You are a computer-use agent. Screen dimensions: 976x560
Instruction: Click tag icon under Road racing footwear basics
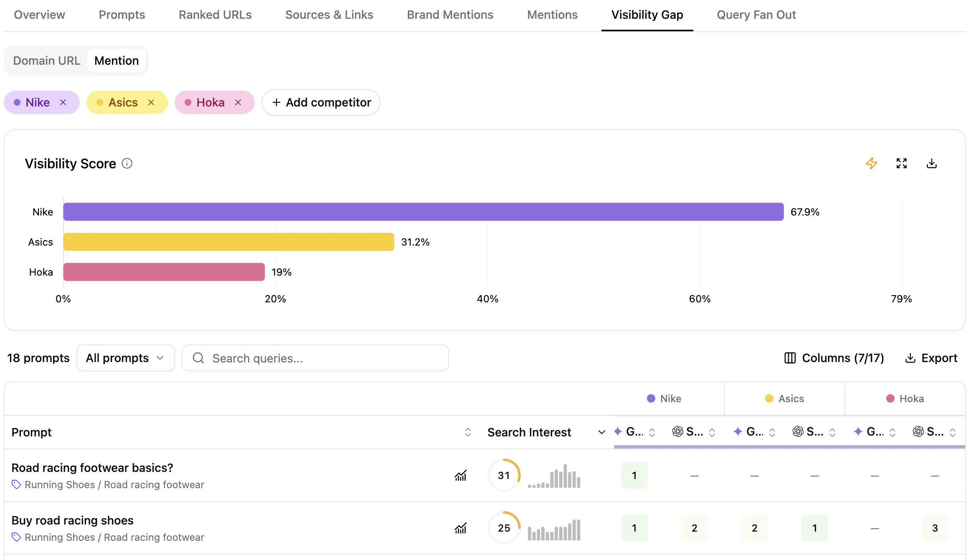point(16,484)
